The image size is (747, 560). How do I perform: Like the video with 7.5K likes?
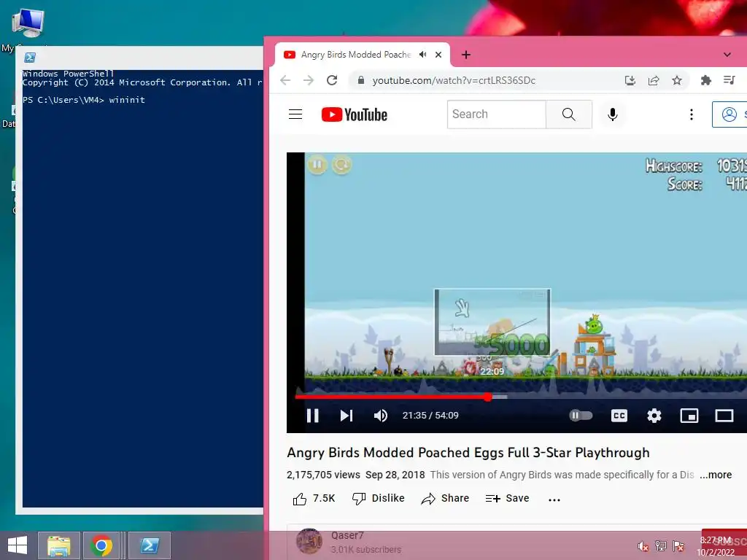click(314, 499)
